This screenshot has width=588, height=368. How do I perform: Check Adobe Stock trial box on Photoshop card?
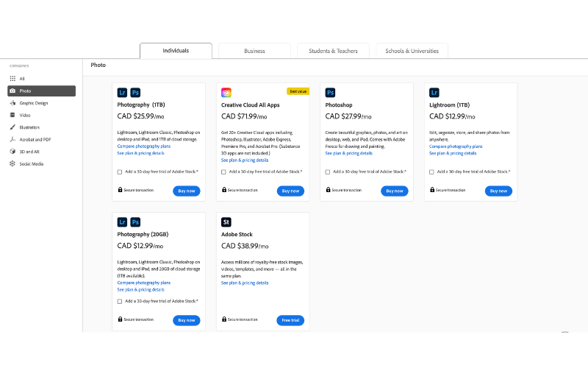tap(328, 172)
